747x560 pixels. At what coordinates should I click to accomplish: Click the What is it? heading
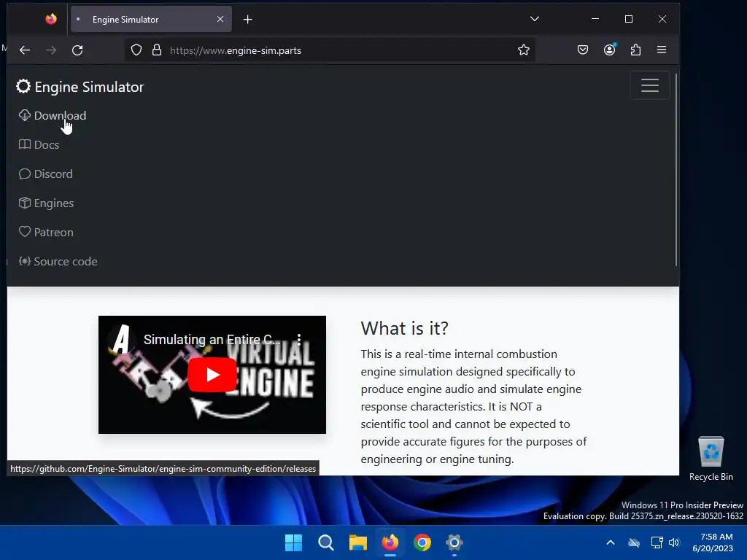tap(404, 328)
